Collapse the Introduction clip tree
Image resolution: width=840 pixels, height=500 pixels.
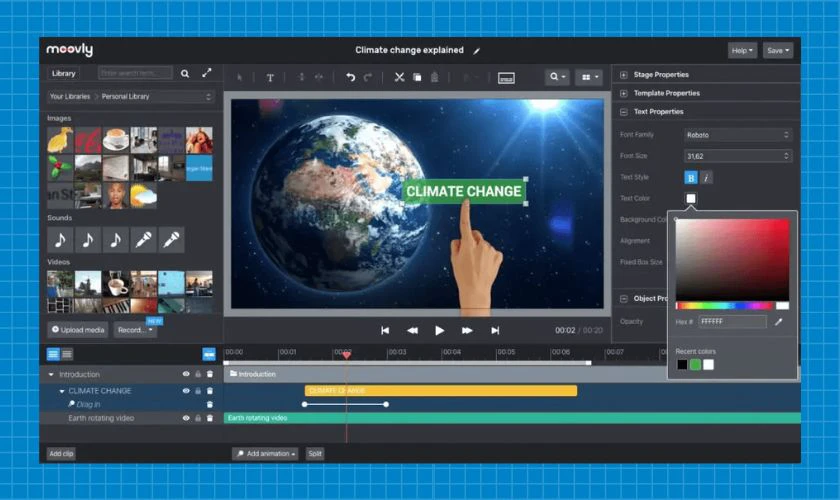pos(51,375)
